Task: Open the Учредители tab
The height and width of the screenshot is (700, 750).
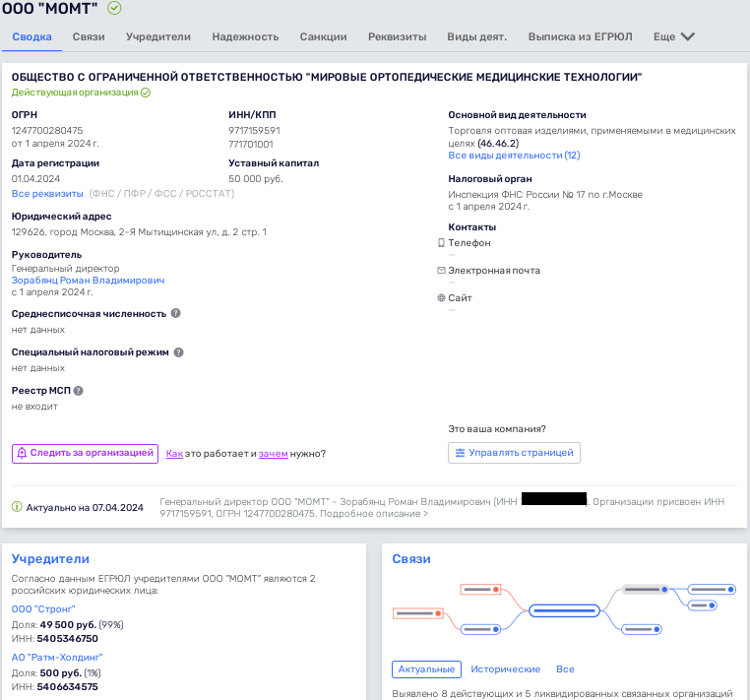Action: click(157, 36)
